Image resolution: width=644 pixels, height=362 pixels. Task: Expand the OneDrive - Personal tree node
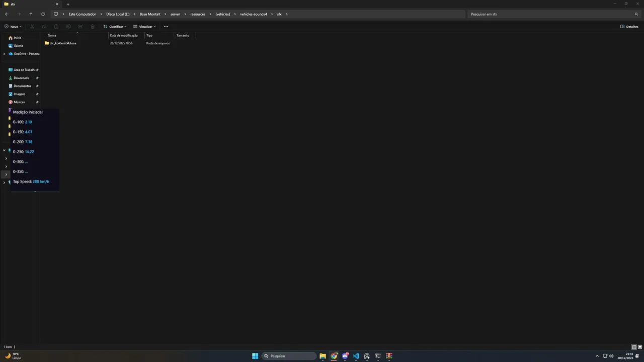[4, 54]
